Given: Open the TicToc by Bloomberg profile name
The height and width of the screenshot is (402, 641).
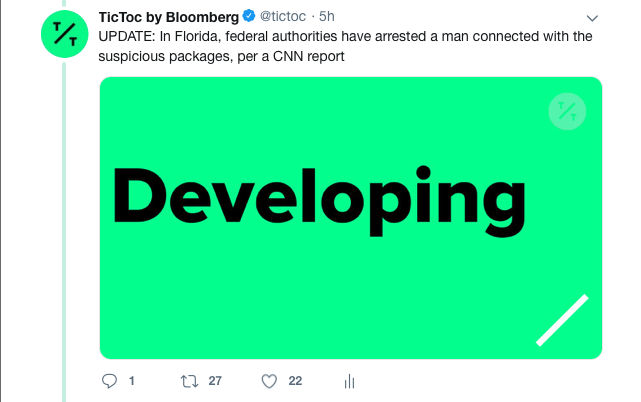Looking at the screenshot, I should [169, 17].
